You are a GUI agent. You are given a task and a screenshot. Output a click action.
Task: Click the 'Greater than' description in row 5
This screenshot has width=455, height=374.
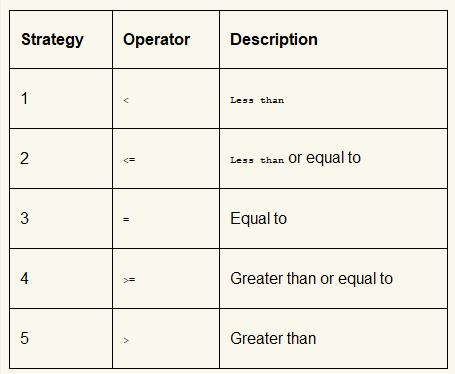[x=273, y=339]
